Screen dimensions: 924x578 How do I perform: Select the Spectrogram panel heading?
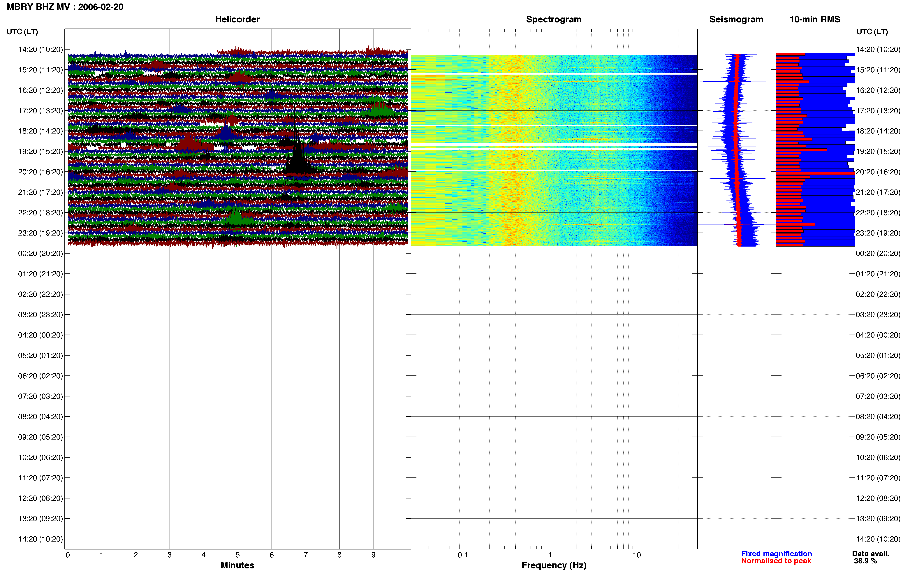pyautogui.click(x=554, y=19)
